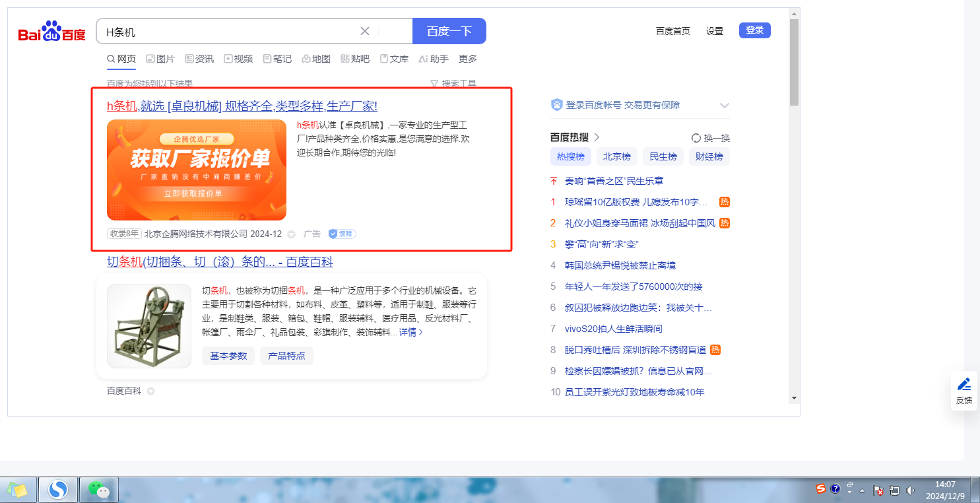The height and width of the screenshot is (503, 980).
Task: Click the 广告 label
Action: (312, 234)
